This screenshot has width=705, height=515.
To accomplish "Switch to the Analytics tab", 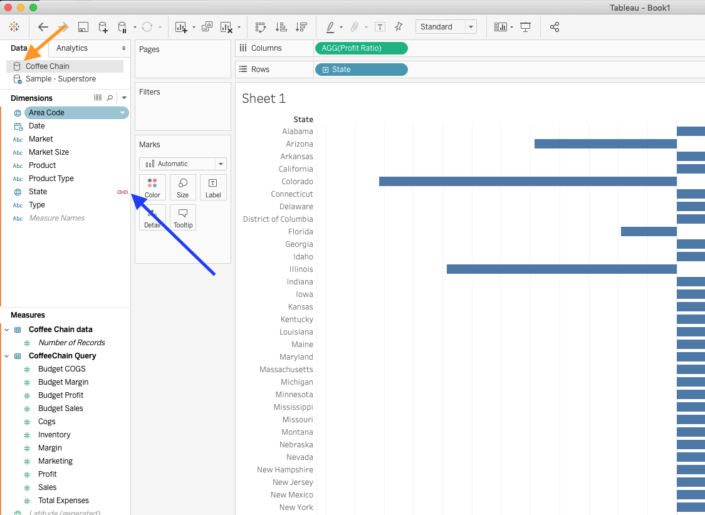I will [x=72, y=48].
